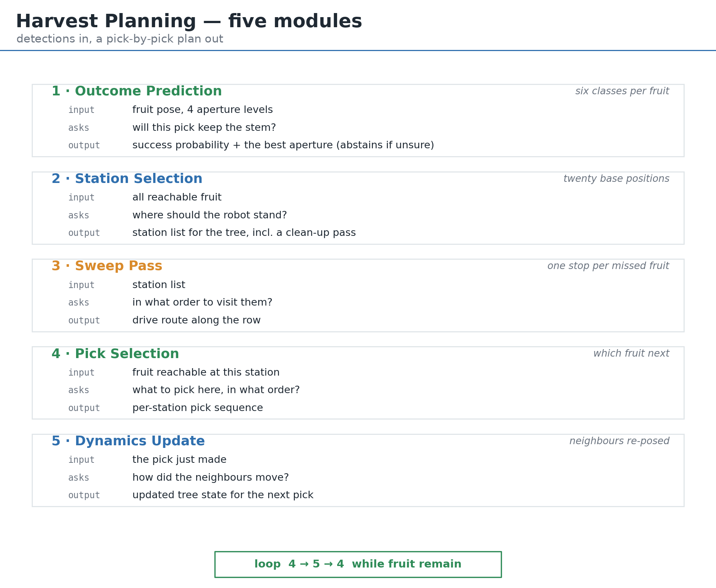Click 'station list for the tree, incl. a clean-up pass'
The height and width of the screenshot is (588, 716).
click(244, 233)
